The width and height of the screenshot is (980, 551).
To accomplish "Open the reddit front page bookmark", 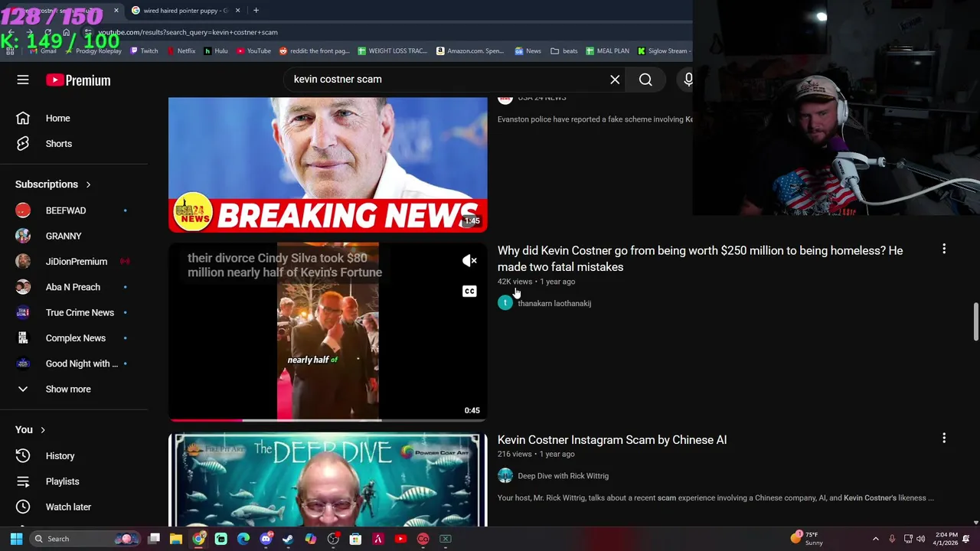I will 314,51.
